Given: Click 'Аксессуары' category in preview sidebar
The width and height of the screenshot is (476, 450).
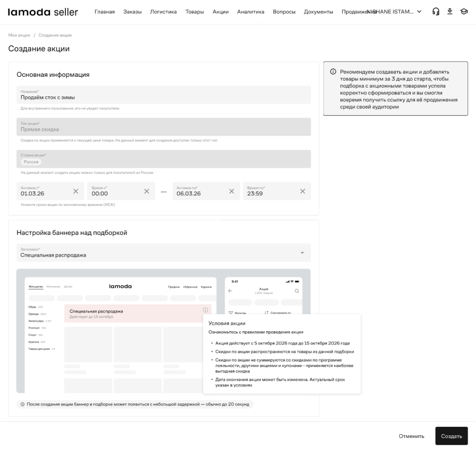Looking at the screenshot, I should 36,321.
